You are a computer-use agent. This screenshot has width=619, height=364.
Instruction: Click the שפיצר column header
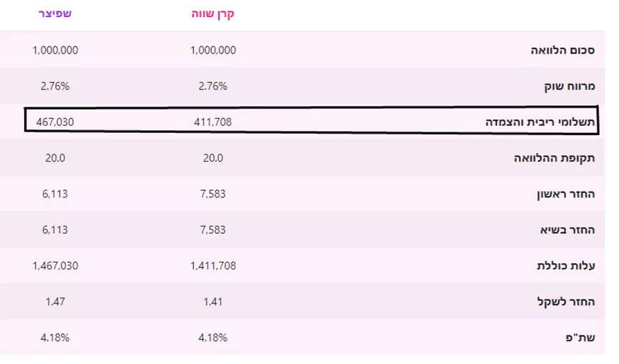tap(55, 14)
